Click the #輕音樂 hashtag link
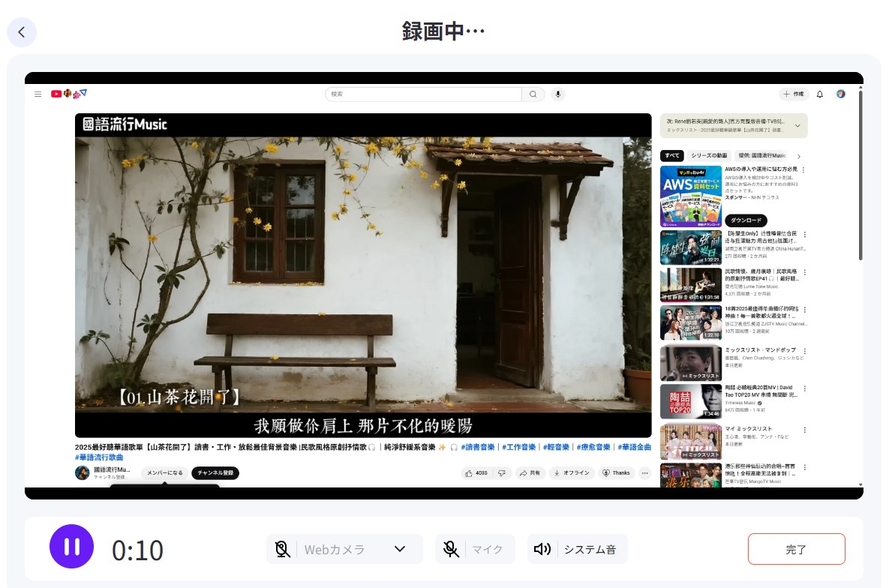 (556, 447)
